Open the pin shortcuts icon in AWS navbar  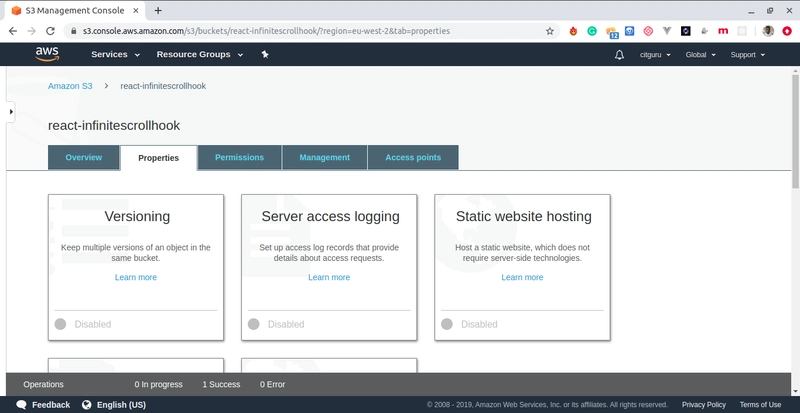(265, 54)
